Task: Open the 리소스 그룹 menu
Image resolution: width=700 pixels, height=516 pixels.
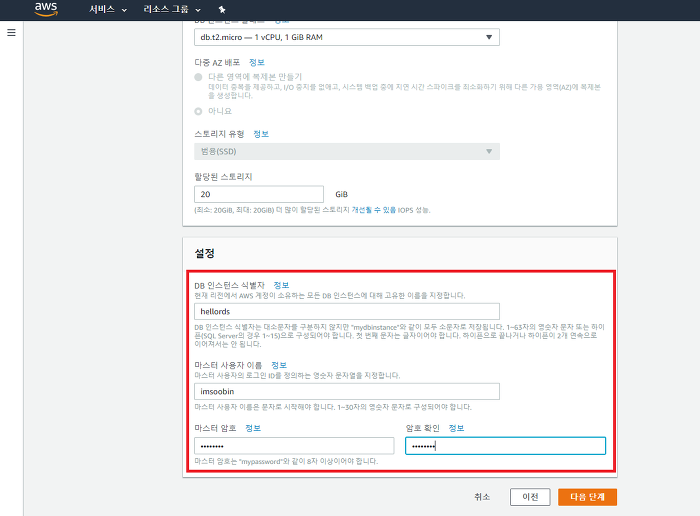Action: [x=172, y=9]
